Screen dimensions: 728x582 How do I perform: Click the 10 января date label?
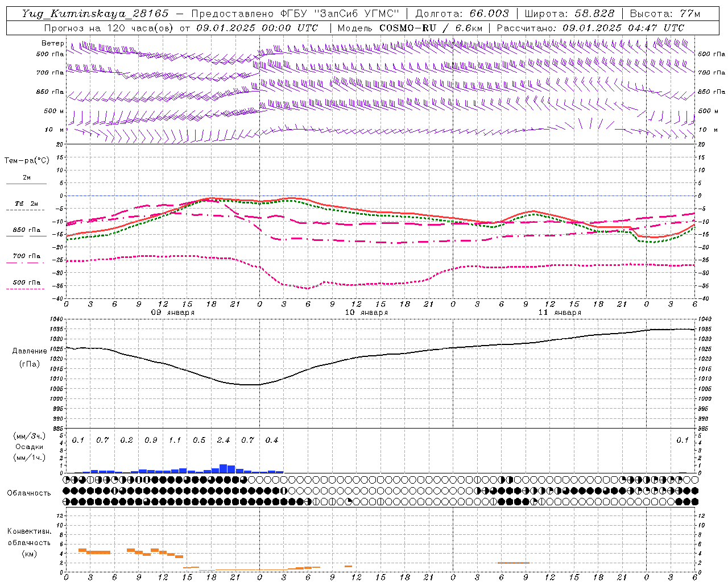366,313
